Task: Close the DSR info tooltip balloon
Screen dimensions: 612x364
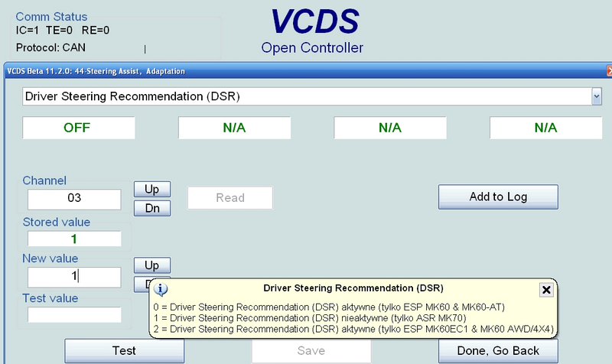Action: pyautogui.click(x=546, y=290)
